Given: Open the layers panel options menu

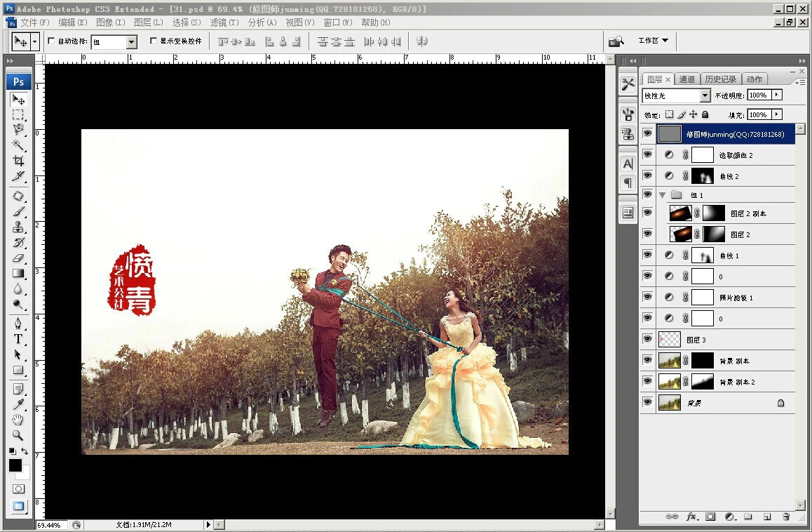Looking at the screenshot, I should (x=801, y=82).
